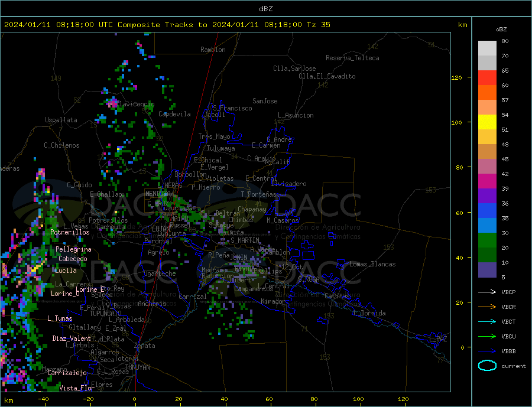Click the pink 'Cabecedo' map label

coord(73,259)
